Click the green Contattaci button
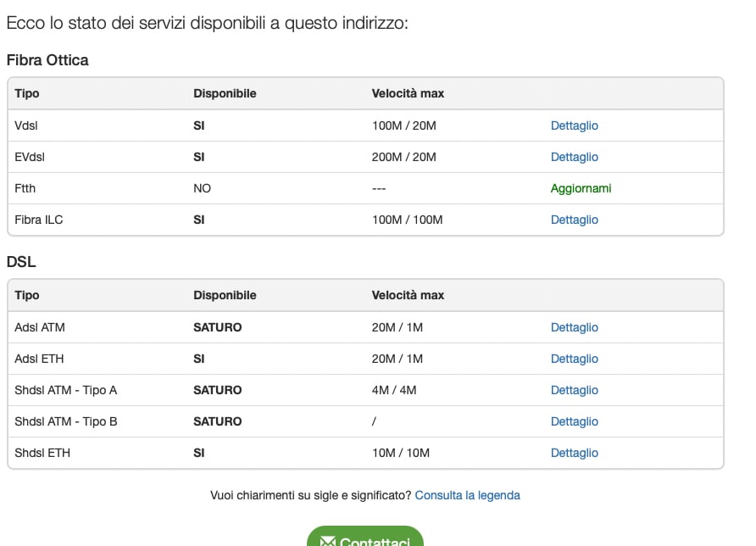The width and height of the screenshot is (756, 546). (365, 536)
